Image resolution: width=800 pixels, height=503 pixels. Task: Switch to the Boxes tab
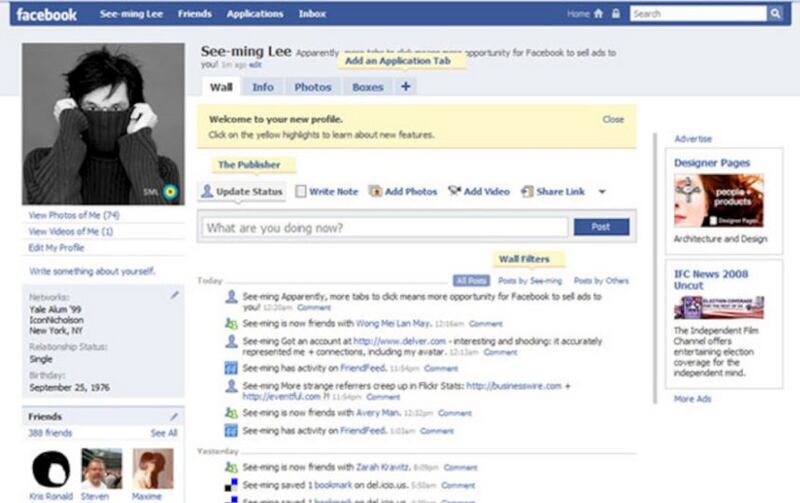click(367, 87)
